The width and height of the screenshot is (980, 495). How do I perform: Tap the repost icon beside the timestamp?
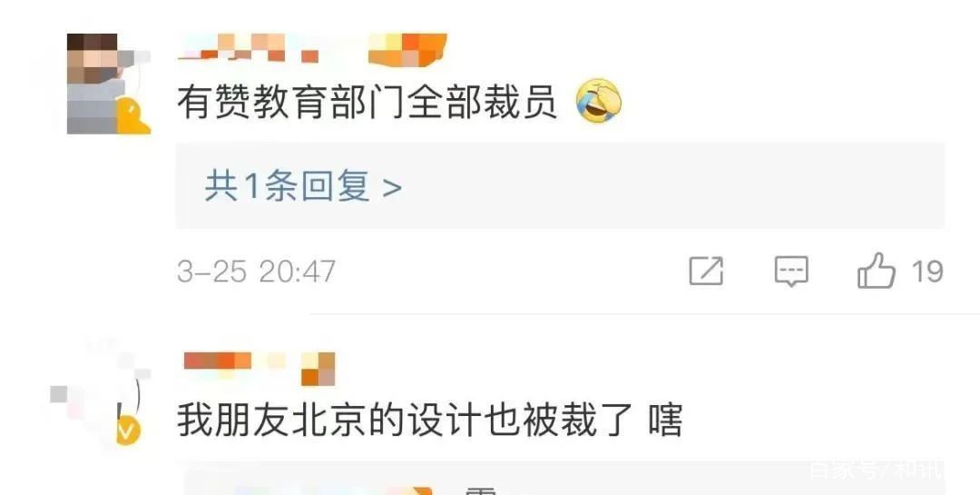(x=706, y=271)
